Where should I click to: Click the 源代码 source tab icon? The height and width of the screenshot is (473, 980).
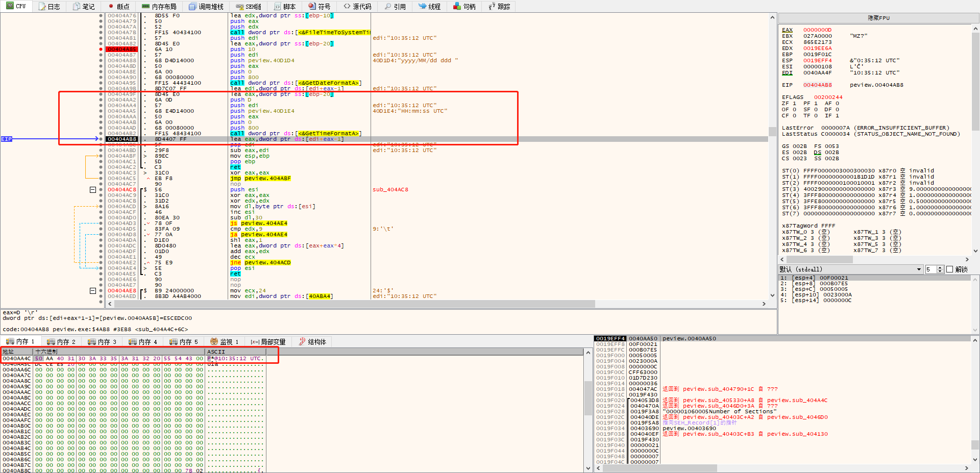[347, 7]
